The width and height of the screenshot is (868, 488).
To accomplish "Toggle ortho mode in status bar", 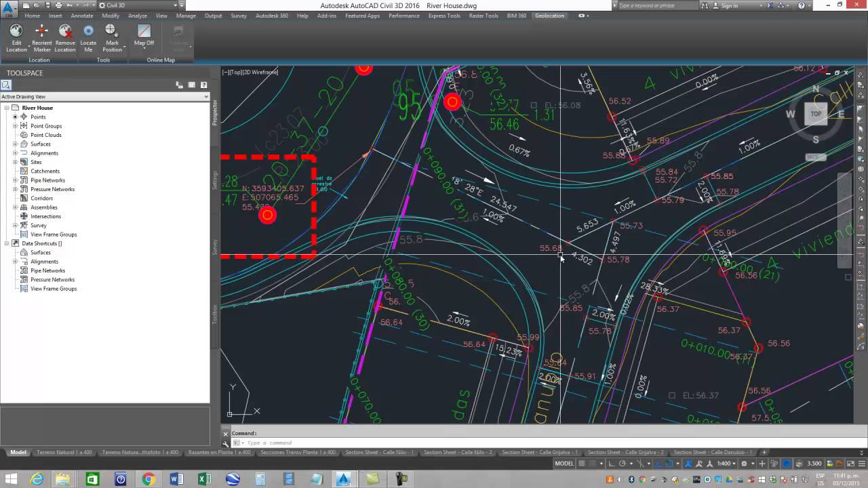I will tap(612, 464).
